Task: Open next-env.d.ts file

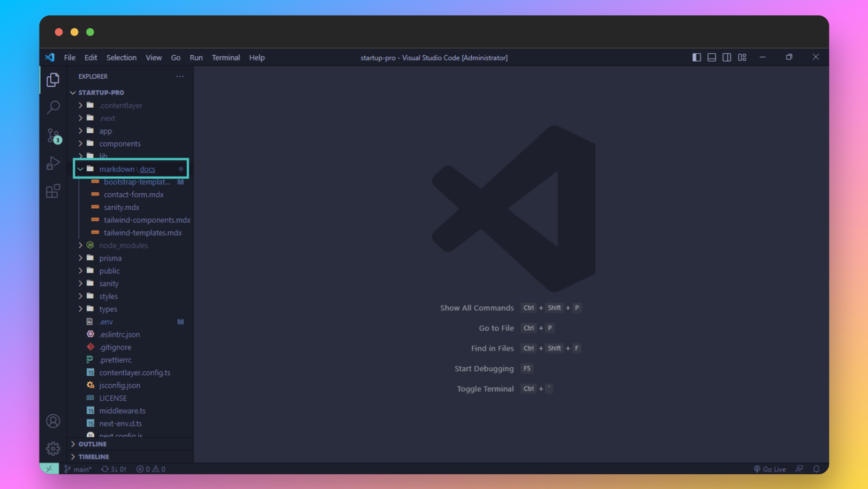Action: click(130, 423)
